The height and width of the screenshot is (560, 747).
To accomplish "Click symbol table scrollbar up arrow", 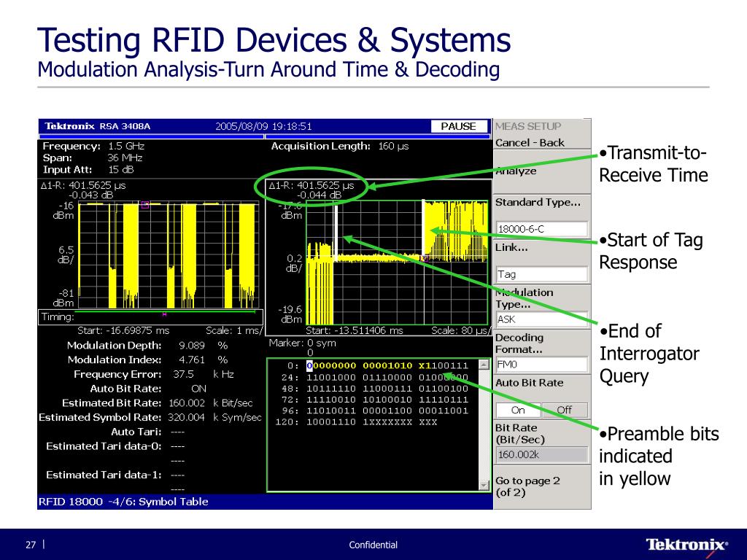I will 484,365.
